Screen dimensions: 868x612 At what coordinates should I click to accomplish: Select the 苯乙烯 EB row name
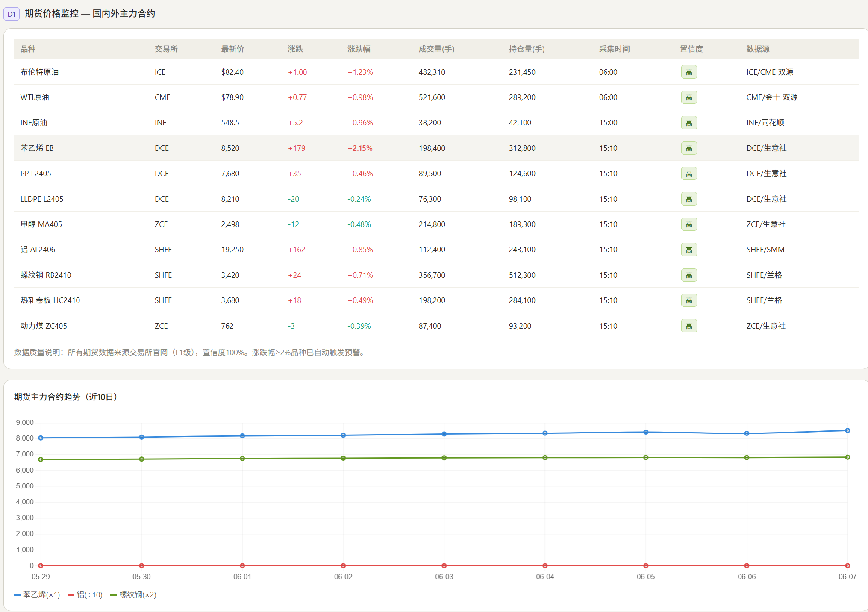click(x=37, y=148)
